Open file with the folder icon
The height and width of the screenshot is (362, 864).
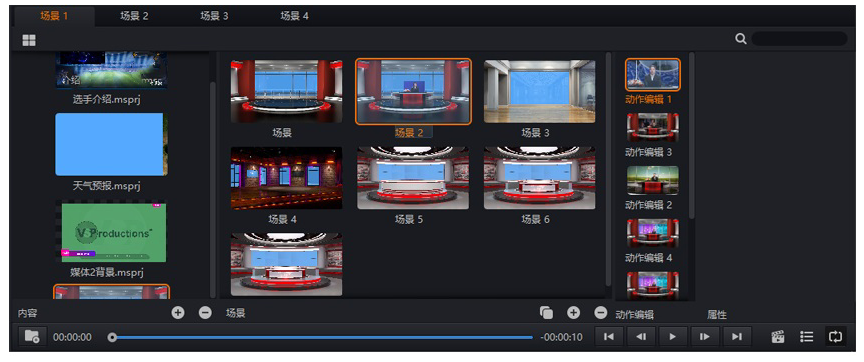pyautogui.click(x=32, y=336)
